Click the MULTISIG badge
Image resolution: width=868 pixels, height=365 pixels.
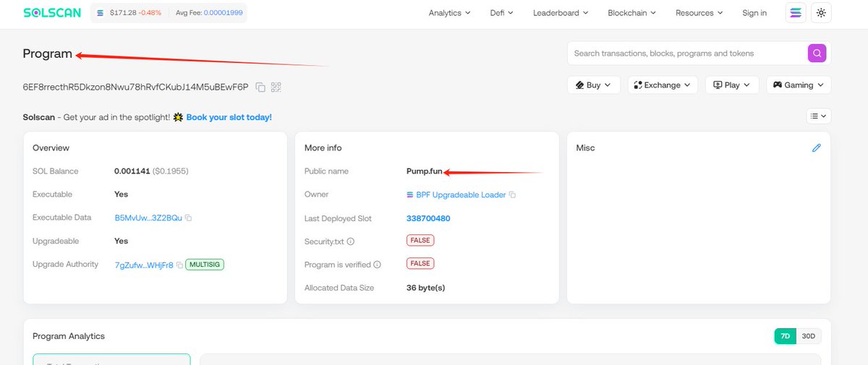[x=205, y=265]
